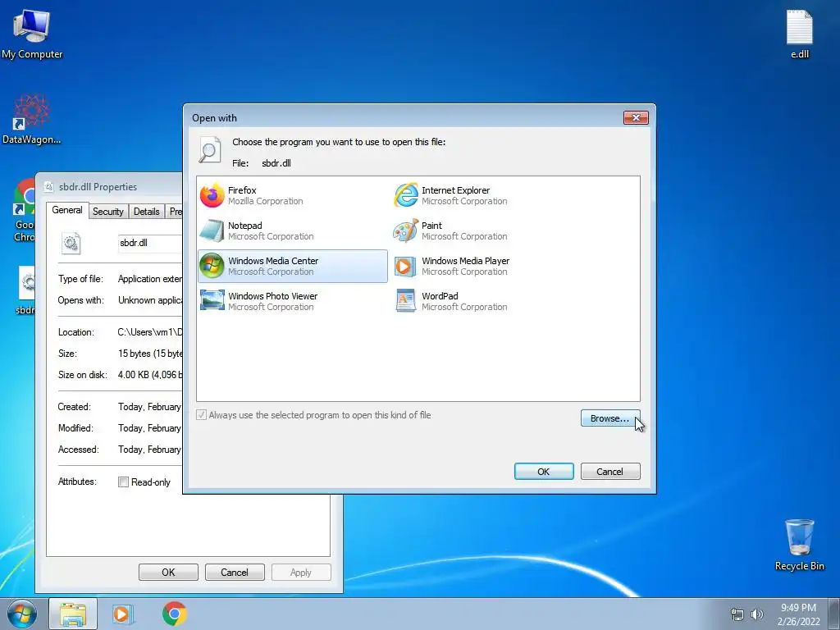Close the Open with dialog
Image resolution: width=840 pixels, height=630 pixels.
pyautogui.click(x=636, y=117)
